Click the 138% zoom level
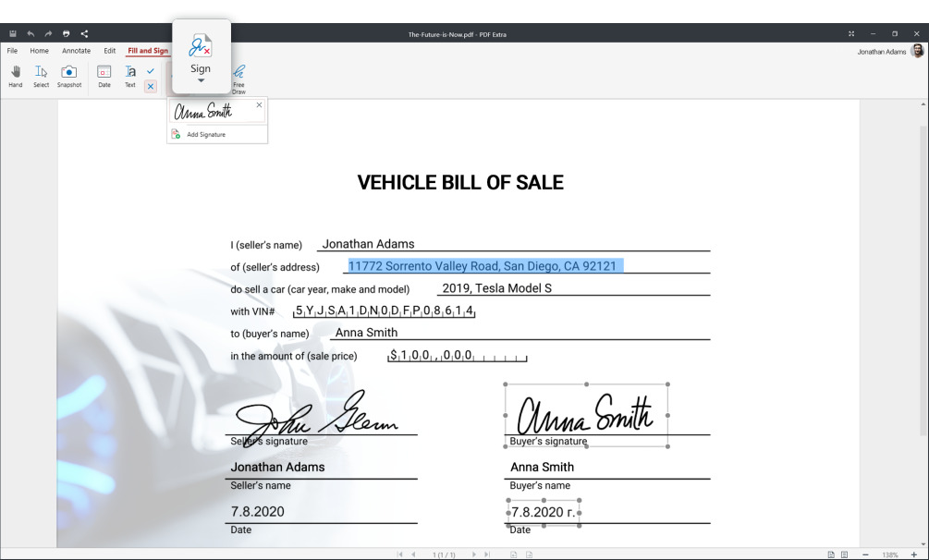Image resolution: width=929 pixels, height=560 pixels. tap(890, 555)
